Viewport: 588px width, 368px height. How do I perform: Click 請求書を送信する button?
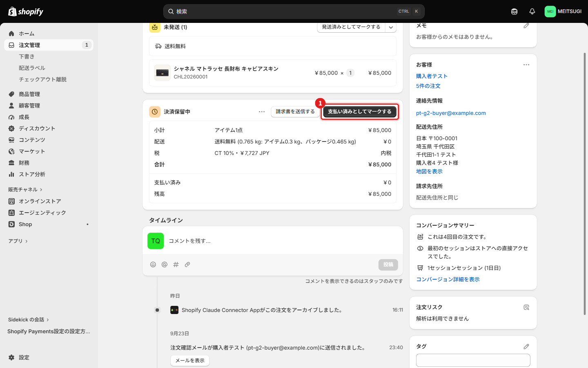[x=295, y=112]
